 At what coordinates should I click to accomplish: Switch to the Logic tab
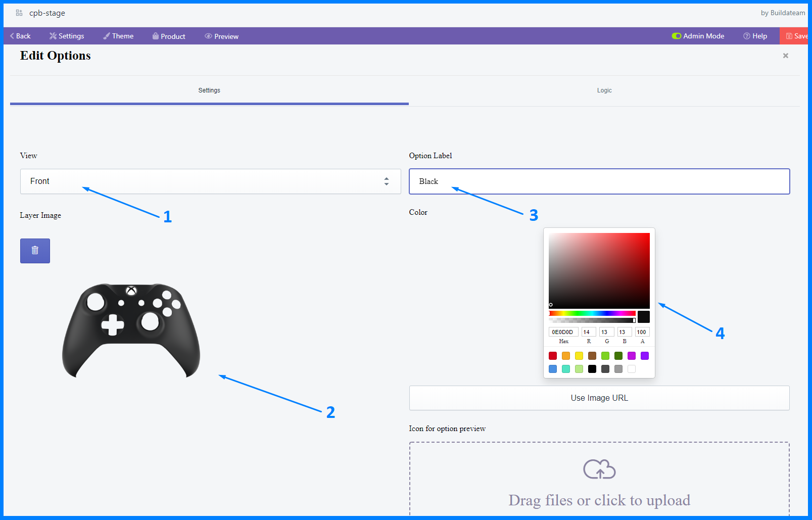[x=604, y=90]
